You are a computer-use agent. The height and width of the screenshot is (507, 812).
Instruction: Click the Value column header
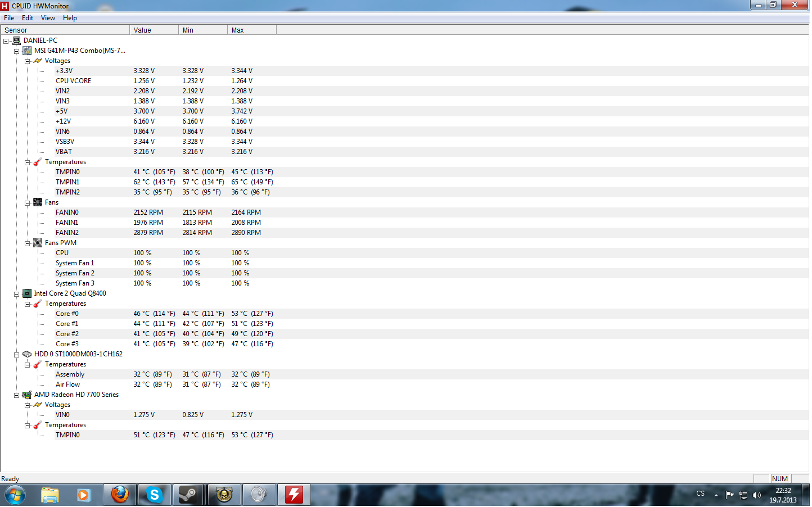(154, 30)
